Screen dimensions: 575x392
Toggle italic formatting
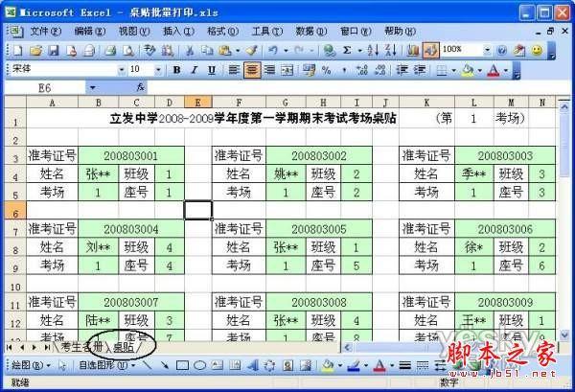(x=195, y=70)
